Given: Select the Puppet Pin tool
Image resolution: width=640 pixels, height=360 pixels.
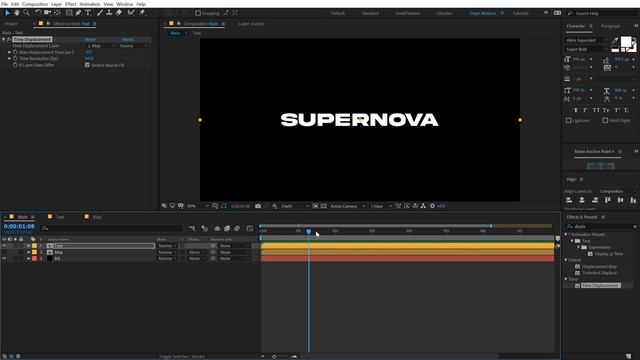Looking at the screenshot, I should pos(142,13).
